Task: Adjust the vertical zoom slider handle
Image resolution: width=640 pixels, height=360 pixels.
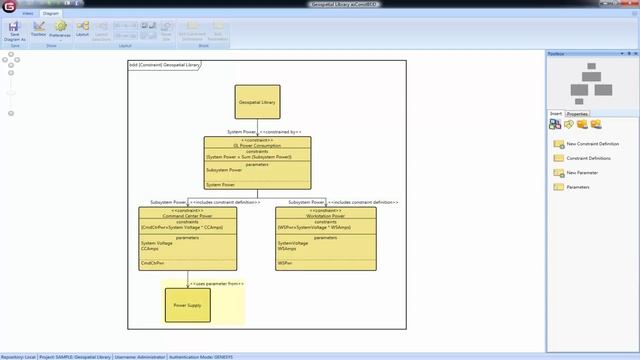Action: point(11,93)
